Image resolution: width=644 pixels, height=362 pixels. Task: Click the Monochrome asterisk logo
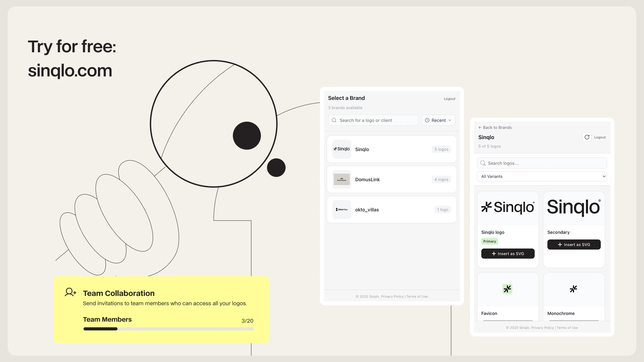[x=574, y=289]
